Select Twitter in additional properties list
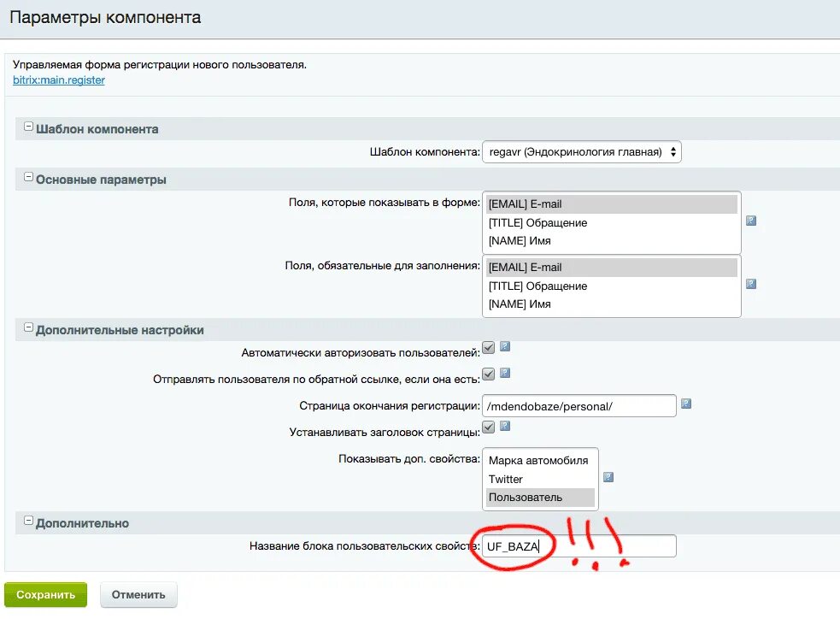The width and height of the screenshot is (840, 619). [540, 479]
